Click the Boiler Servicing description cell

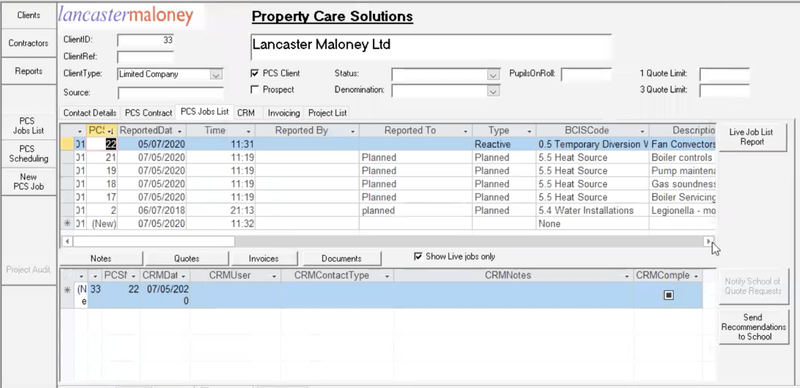(x=683, y=197)
